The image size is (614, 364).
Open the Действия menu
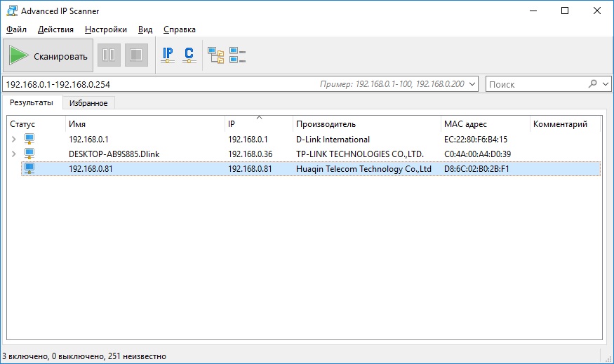click(55, 29)
